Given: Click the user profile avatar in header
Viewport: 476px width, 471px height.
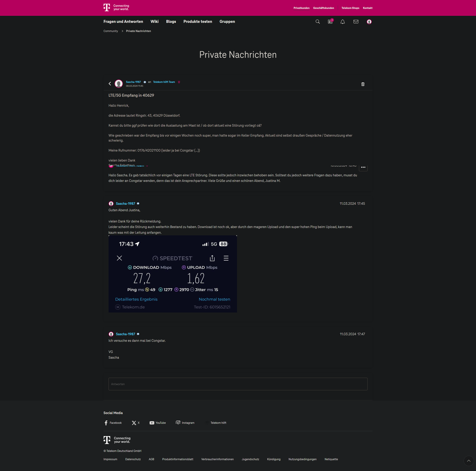Looking at the screenshot, I should tap(369, 22).
